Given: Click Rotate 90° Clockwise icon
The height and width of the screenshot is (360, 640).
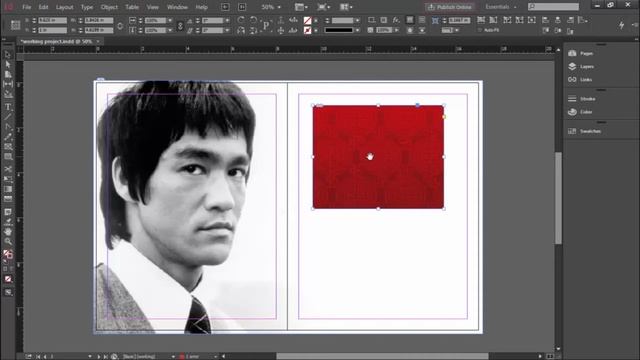Looking at the screenshot, I should [x=241, y=20].
